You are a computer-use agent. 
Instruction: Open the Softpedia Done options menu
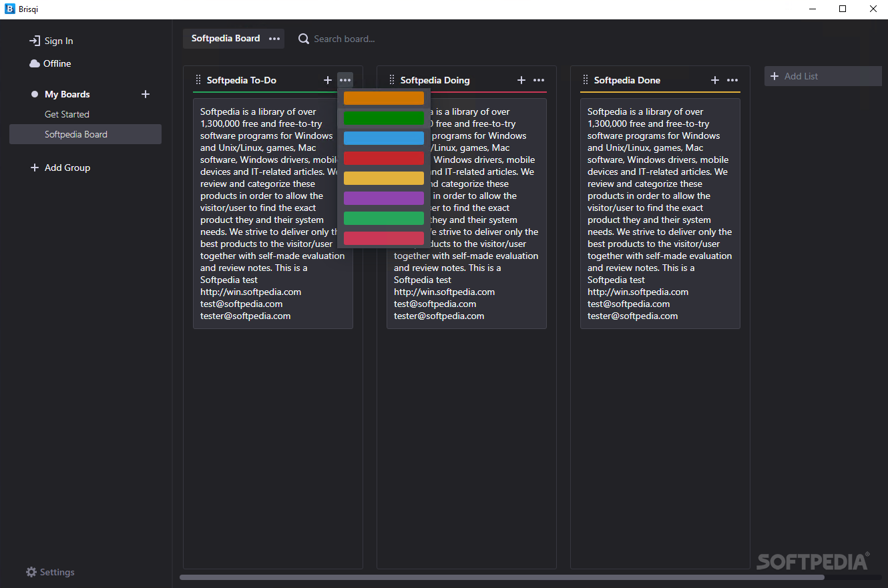pos(732,80)
